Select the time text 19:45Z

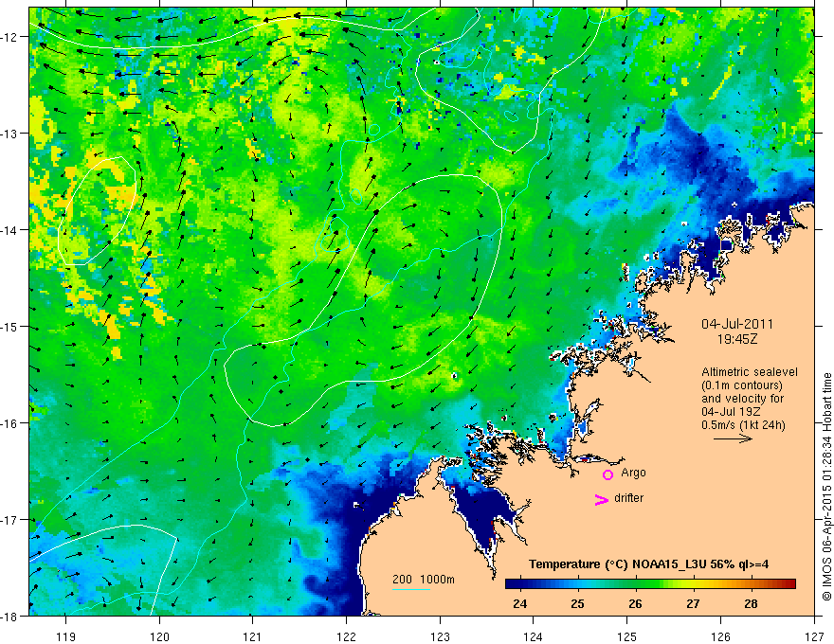click(737, 339)
